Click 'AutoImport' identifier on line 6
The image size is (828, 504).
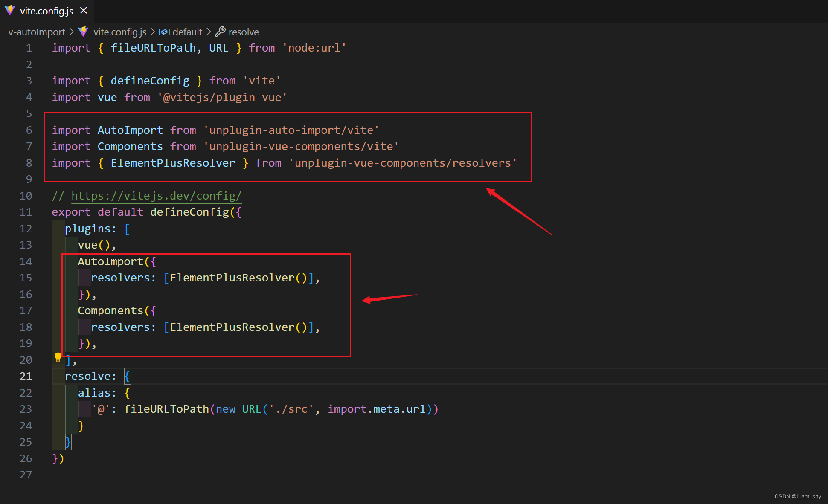pyautogui.click(x=130, y=130)
